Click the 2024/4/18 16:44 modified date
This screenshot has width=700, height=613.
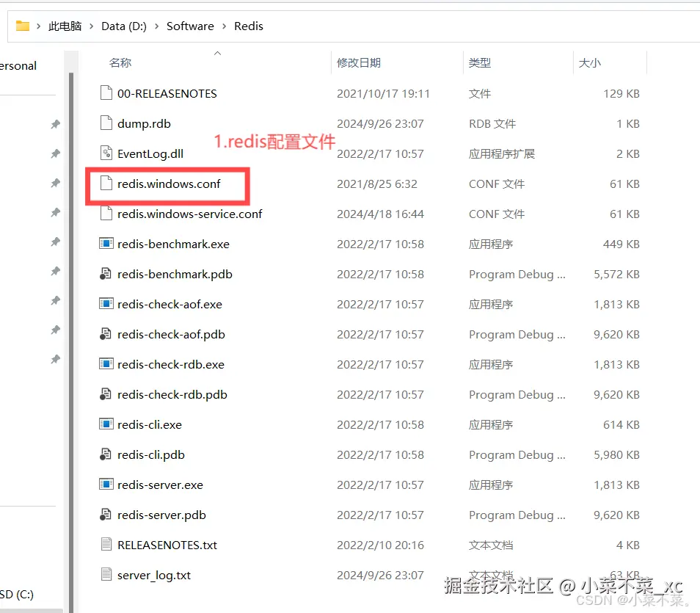point(380,214)
